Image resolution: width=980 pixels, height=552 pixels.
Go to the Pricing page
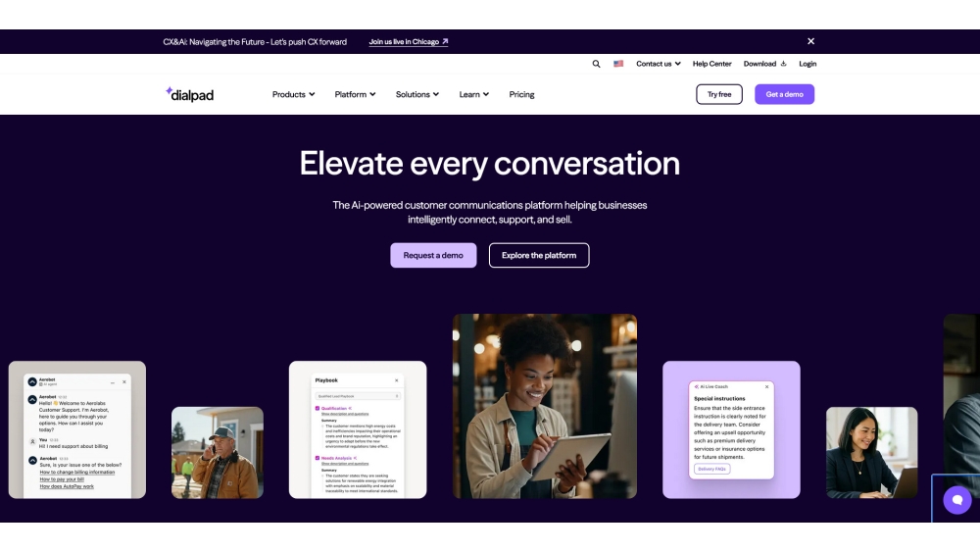pos(521,94)
